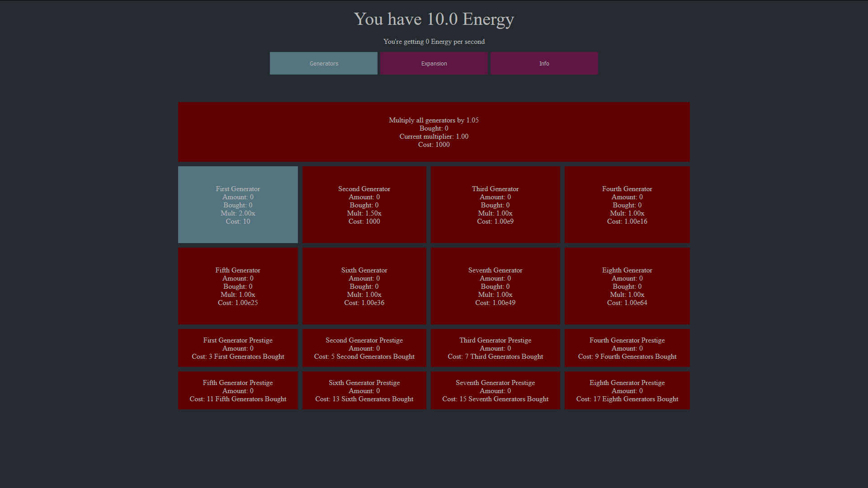Click the 'Energy per second' status text

[434, 42]
